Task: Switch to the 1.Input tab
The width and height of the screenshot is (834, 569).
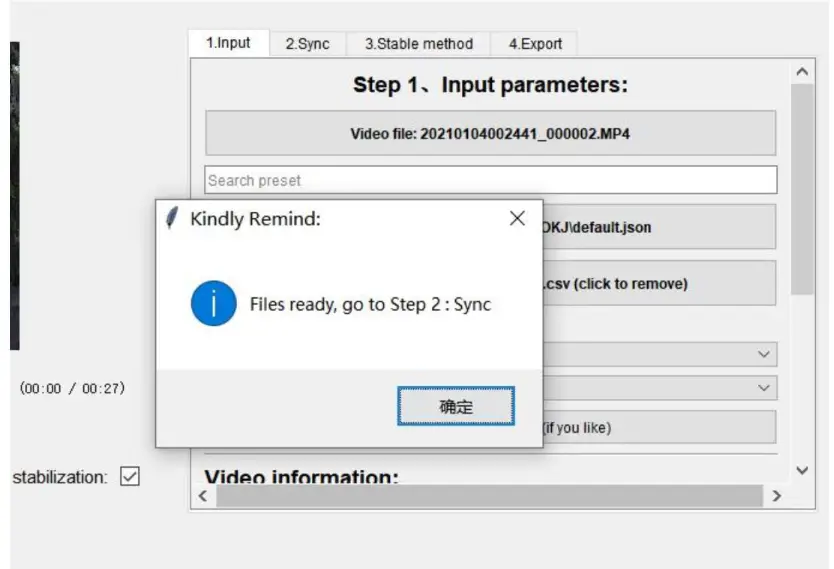Action: [x=228, y=43]
